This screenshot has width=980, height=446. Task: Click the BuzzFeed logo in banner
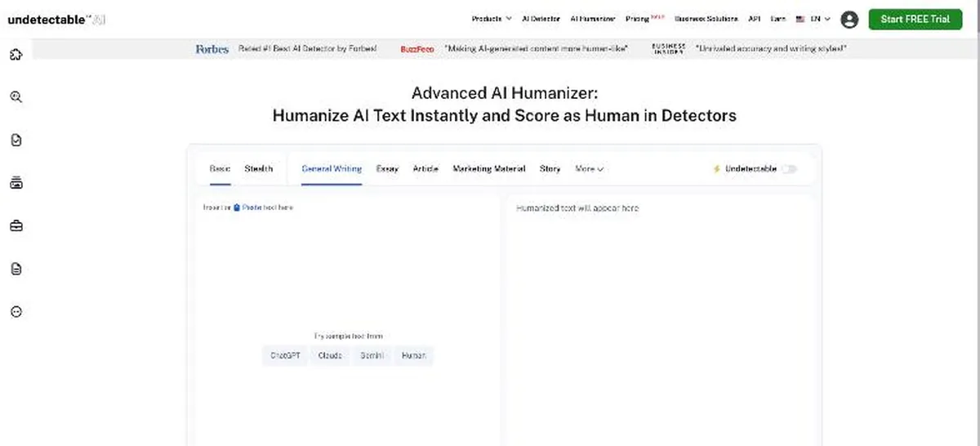pyautogui.click(x=417, y=49)
